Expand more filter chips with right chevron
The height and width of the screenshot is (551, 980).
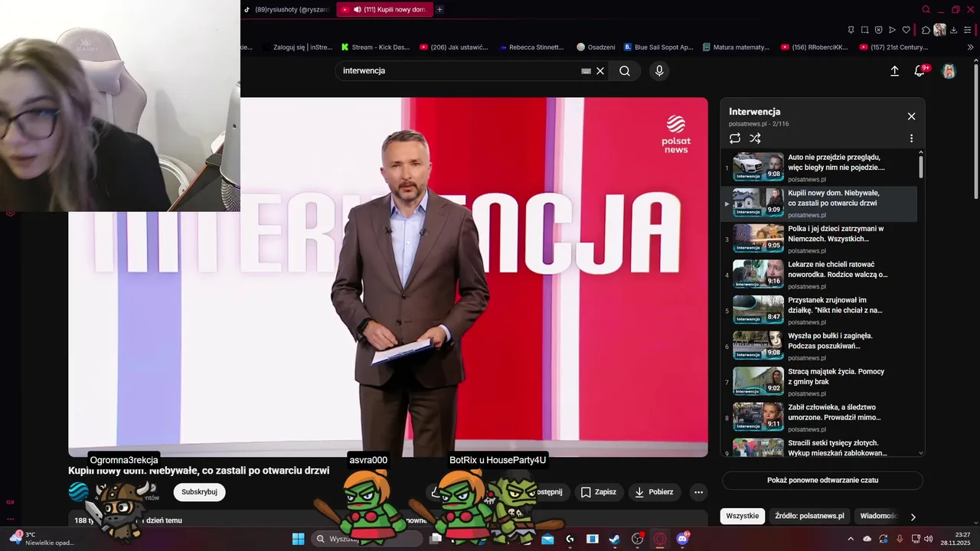(913, 517)
